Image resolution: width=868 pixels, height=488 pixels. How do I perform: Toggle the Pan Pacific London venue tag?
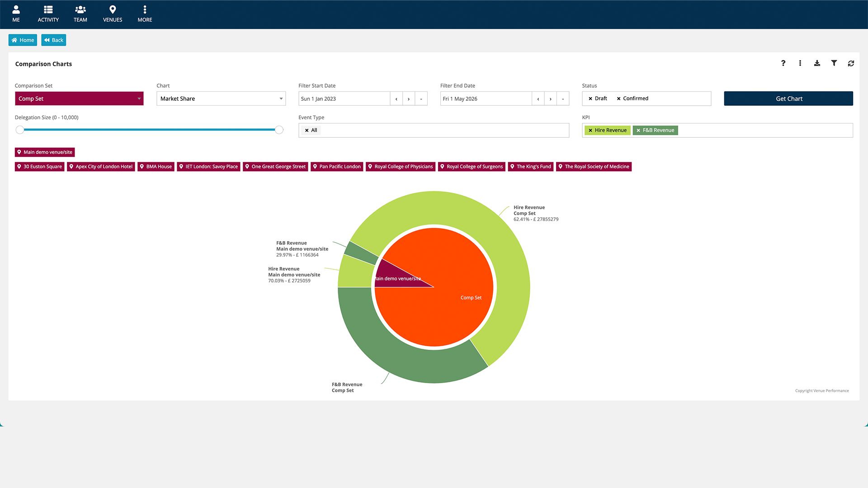pyautogui.click(x=337, y=167)
